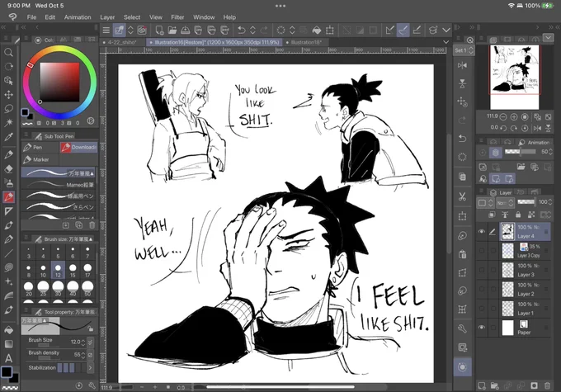Adjust the layer opacity 100 stepper
Viewport: 561px width, 392px height.
coord(550,202)
